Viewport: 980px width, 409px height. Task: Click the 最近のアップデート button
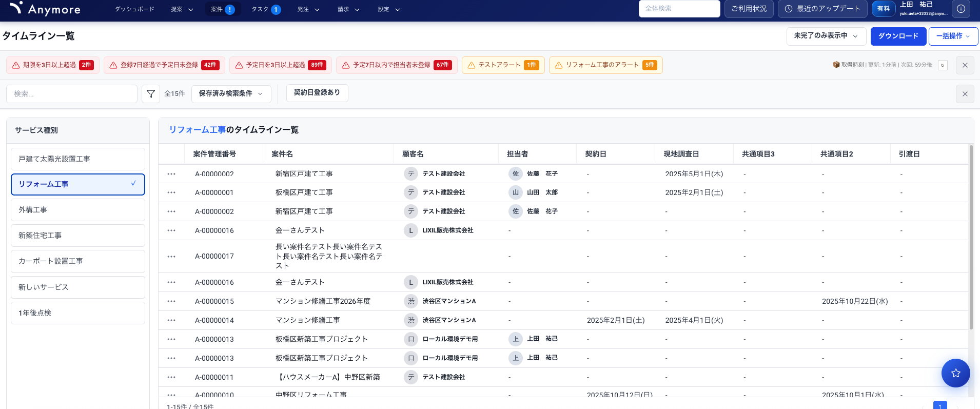(822, 9)
